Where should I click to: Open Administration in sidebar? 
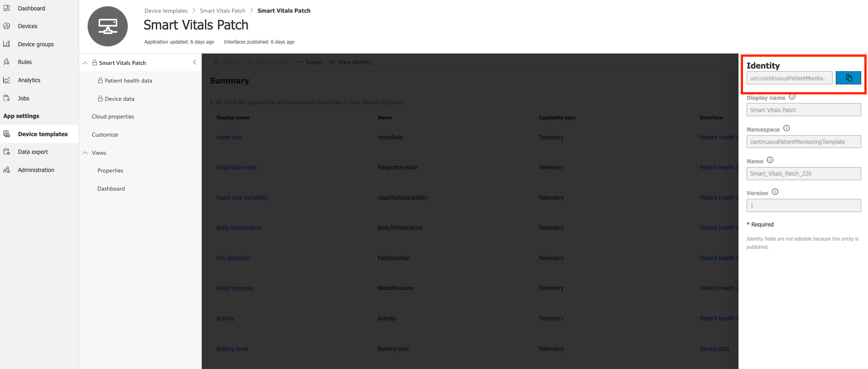(36, 170)
